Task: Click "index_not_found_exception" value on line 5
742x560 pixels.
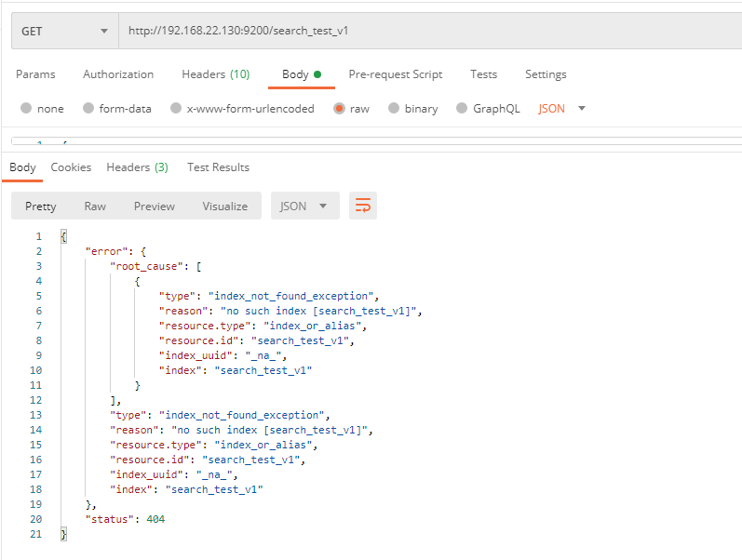Action: tap(290, 296)
